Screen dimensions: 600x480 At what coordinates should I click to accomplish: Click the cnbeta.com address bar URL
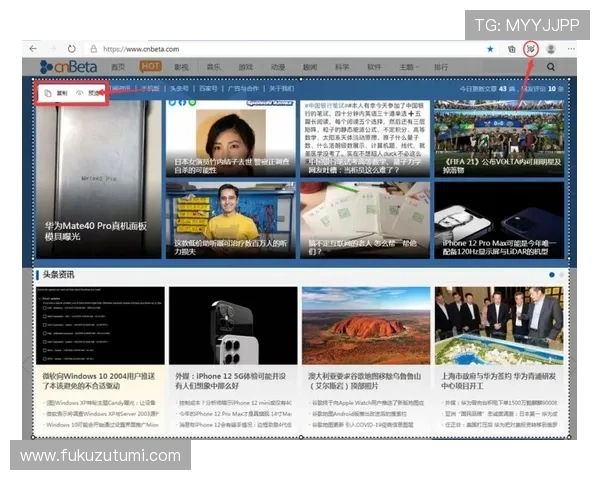(141, 49)
